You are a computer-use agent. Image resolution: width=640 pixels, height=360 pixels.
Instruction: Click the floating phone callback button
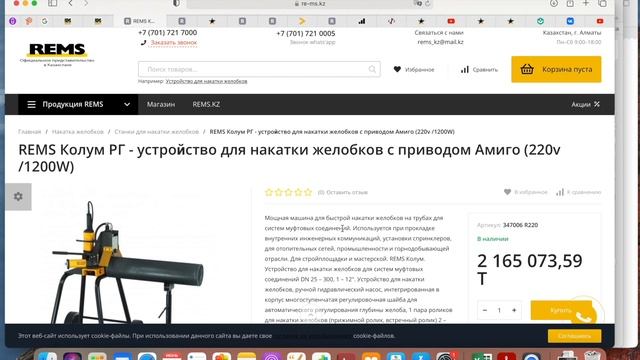(584, 316)
